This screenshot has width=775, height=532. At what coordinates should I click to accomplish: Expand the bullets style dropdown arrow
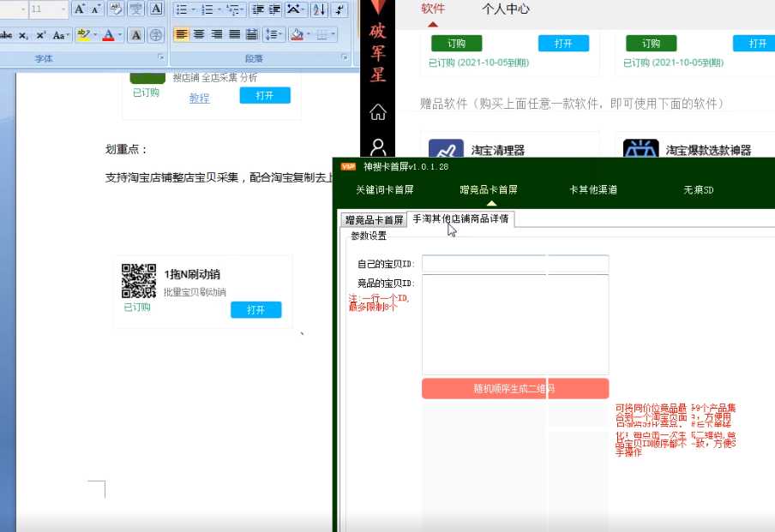[193, 9]
